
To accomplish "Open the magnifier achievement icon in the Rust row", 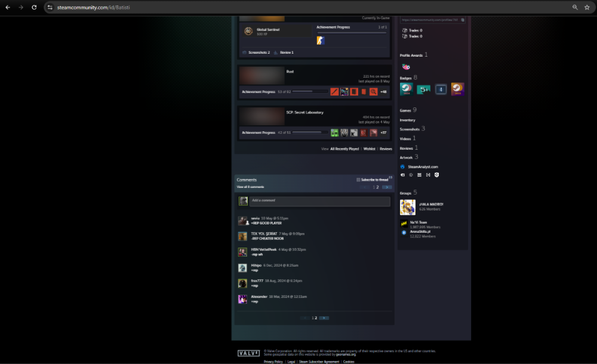I will click(374, 92).
